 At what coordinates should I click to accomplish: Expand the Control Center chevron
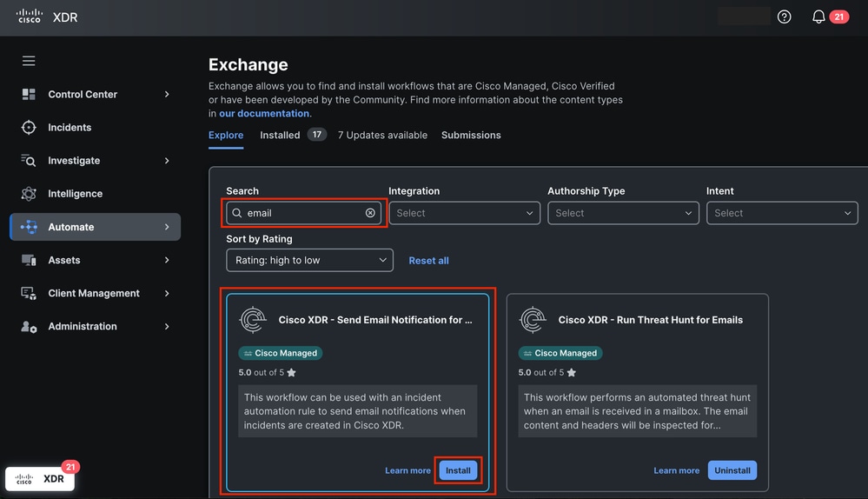pyautogui.click(x=167, y=94)
